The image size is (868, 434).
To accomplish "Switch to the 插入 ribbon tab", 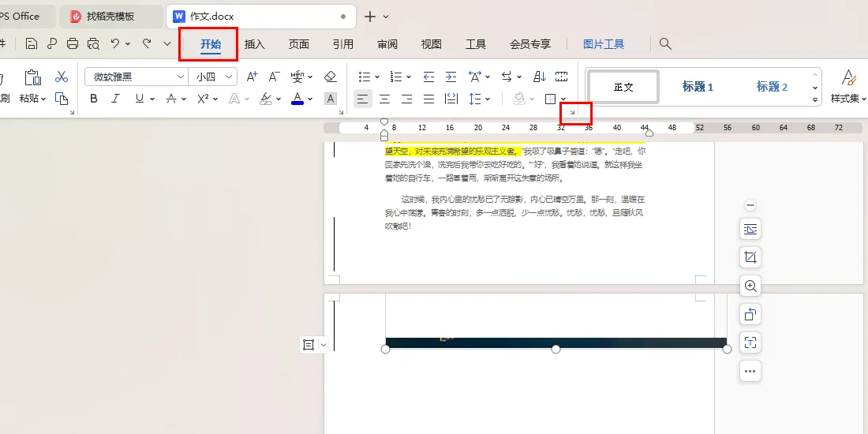I will pos(255,44).
